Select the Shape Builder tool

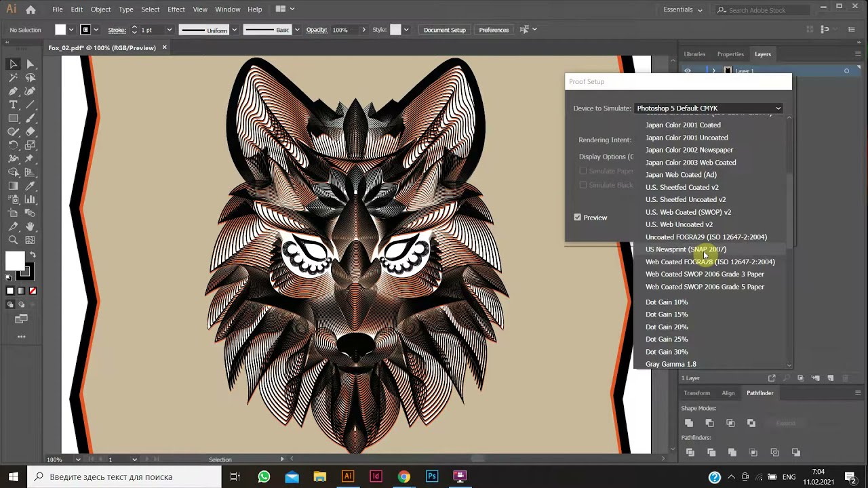13,173
